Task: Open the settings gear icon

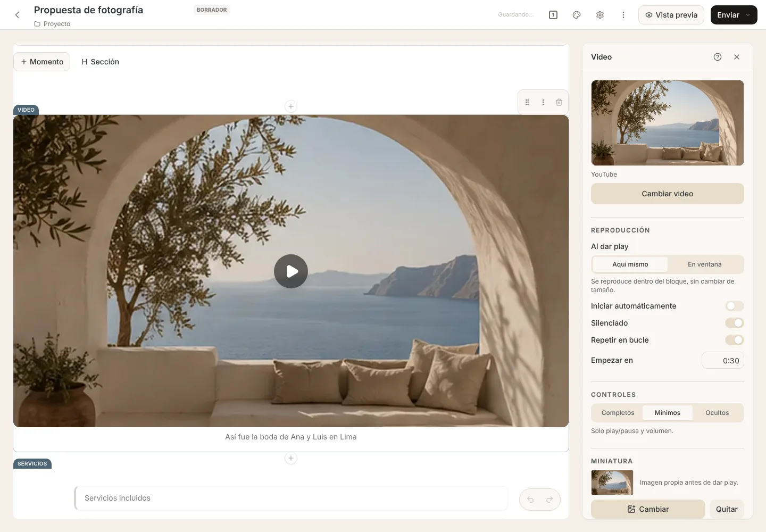Action: point(600,15)
